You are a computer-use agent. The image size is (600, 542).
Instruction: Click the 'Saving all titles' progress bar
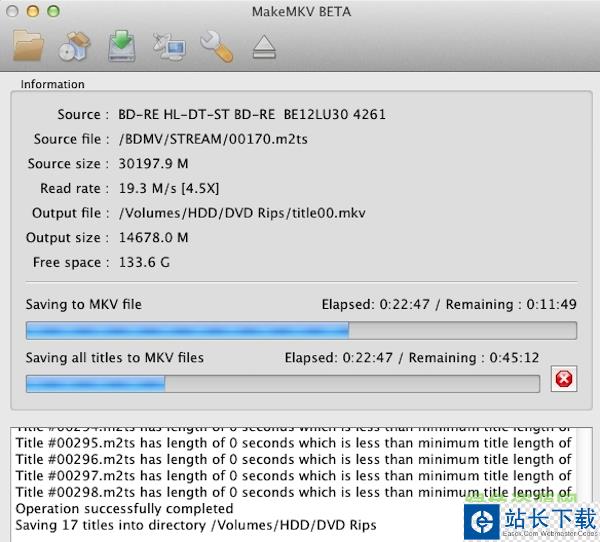click(282, 382)
